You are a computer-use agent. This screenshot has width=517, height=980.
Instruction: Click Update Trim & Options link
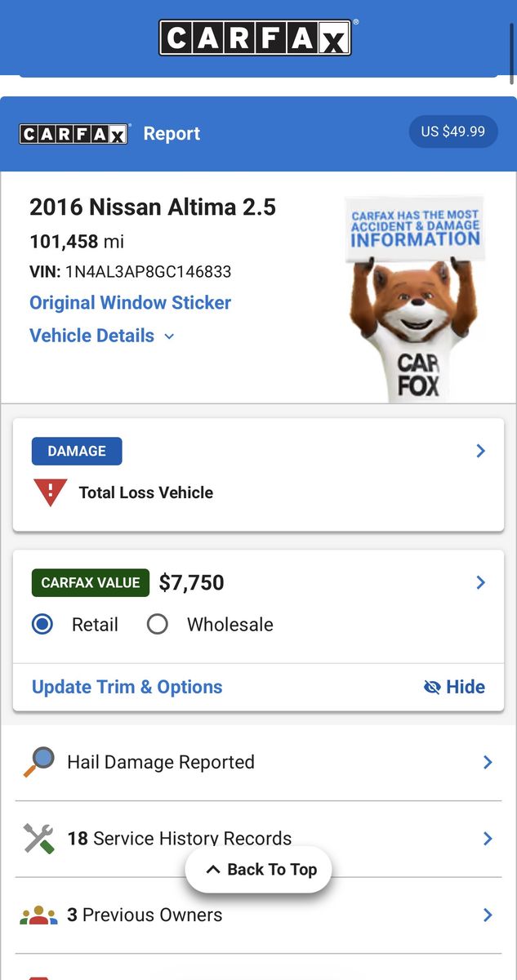(127, 687)
